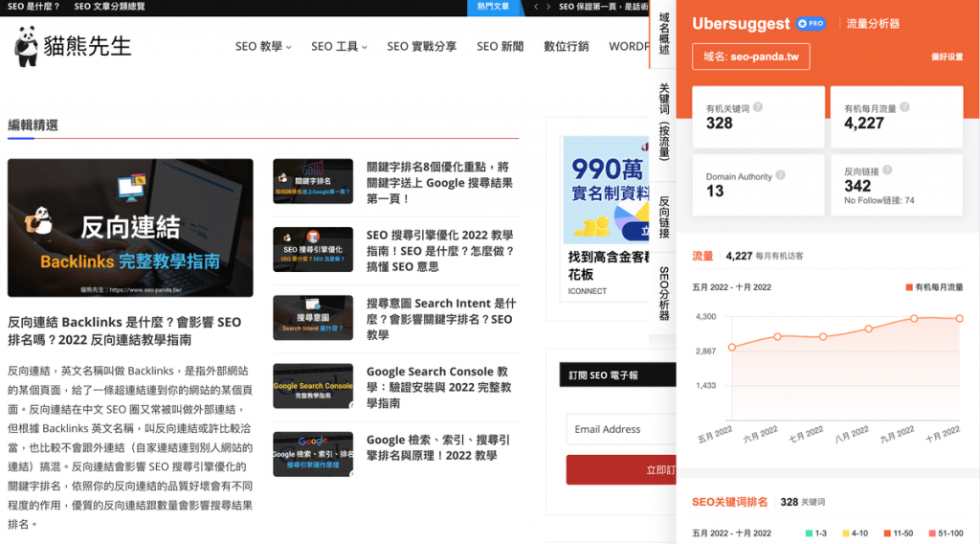Click the 域名: seo-panda.tw button

click(x=750, y=57)
